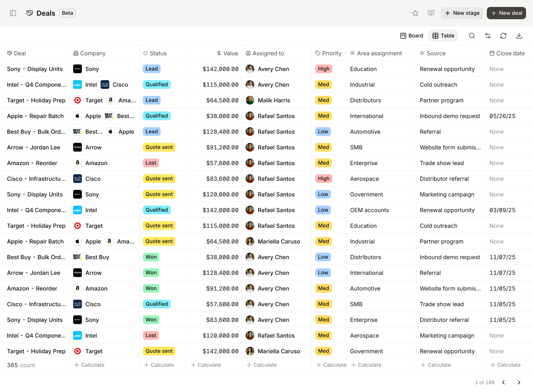
Task: Click the 1 of 100 page indicator
Action: coord(485,382)
